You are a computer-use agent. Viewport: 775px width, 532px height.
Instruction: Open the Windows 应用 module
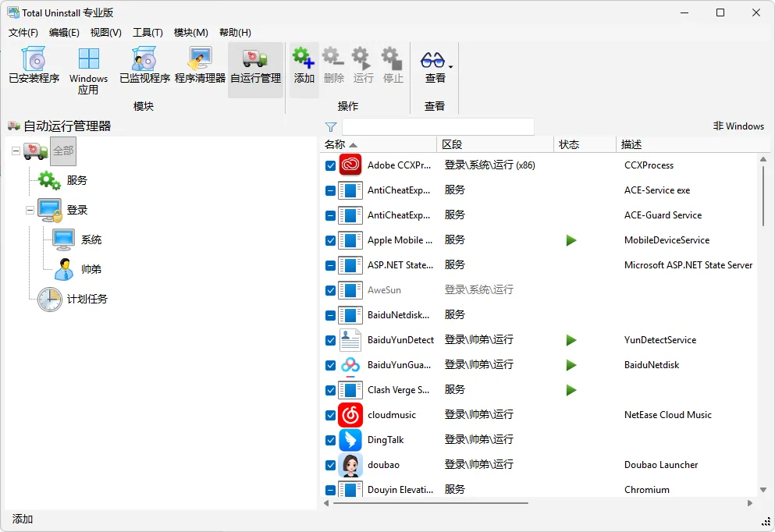click(88, 71)
